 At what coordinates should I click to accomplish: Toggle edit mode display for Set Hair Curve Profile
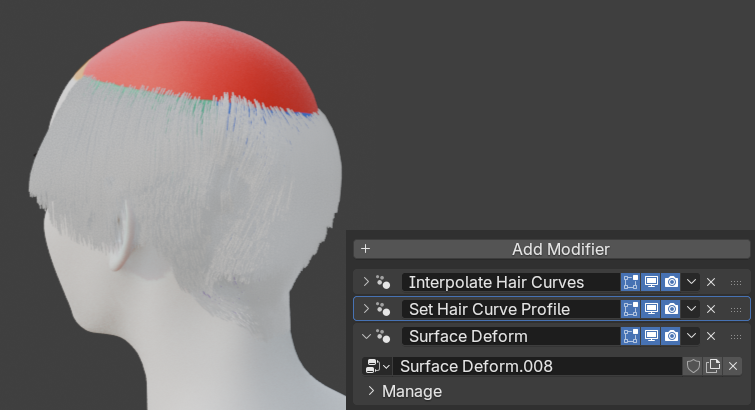click(x=631, y=309)
